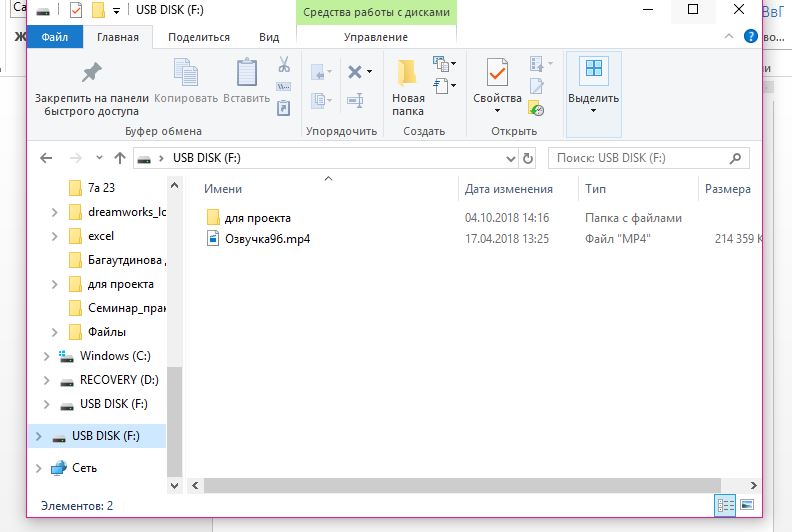
Task: Open the Файл tab
Action: coord(55,37)
